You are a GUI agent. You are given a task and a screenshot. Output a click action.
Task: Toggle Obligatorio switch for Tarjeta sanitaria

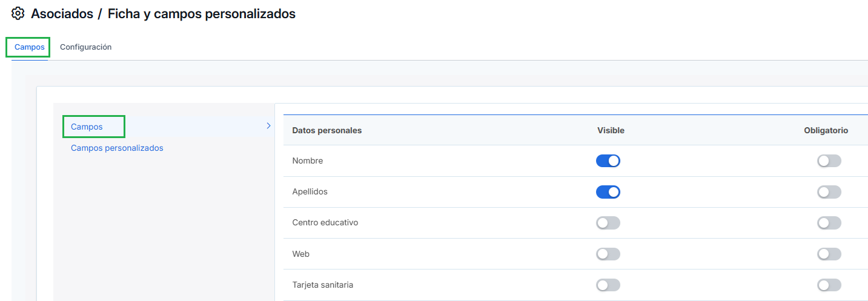(829, 285)
